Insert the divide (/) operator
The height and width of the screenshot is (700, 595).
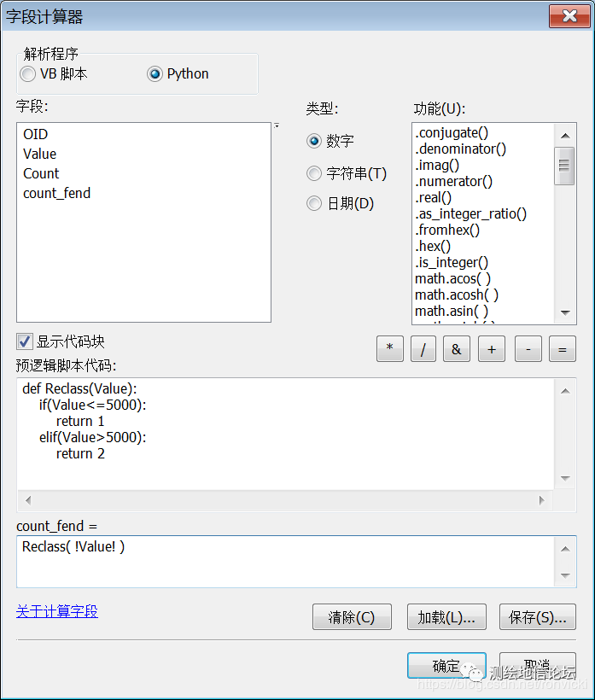(423, 348)
